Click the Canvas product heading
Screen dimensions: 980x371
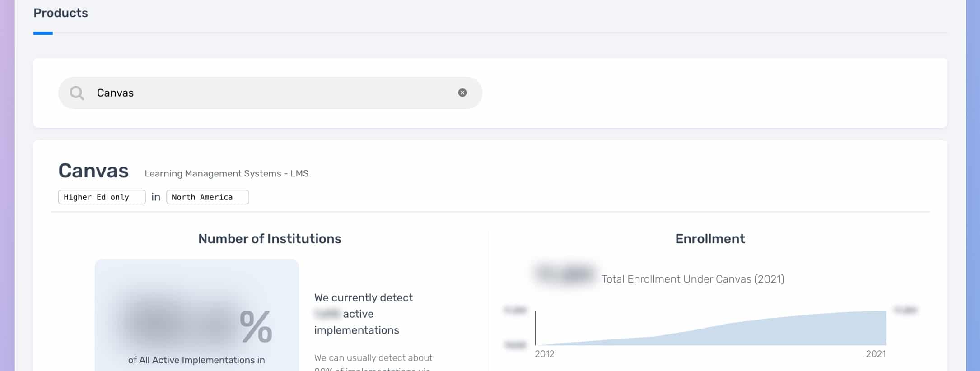(93, 171)
